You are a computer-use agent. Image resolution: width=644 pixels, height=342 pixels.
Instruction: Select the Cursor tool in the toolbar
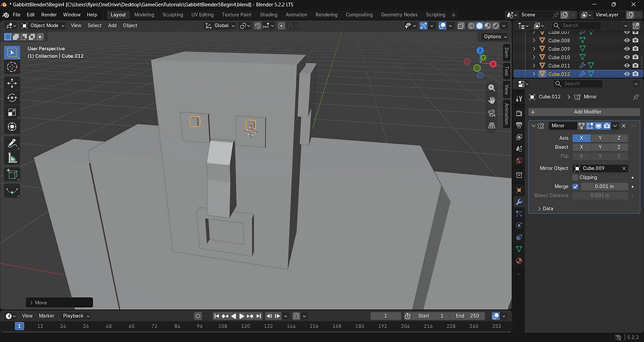click(x=12, y=67)
